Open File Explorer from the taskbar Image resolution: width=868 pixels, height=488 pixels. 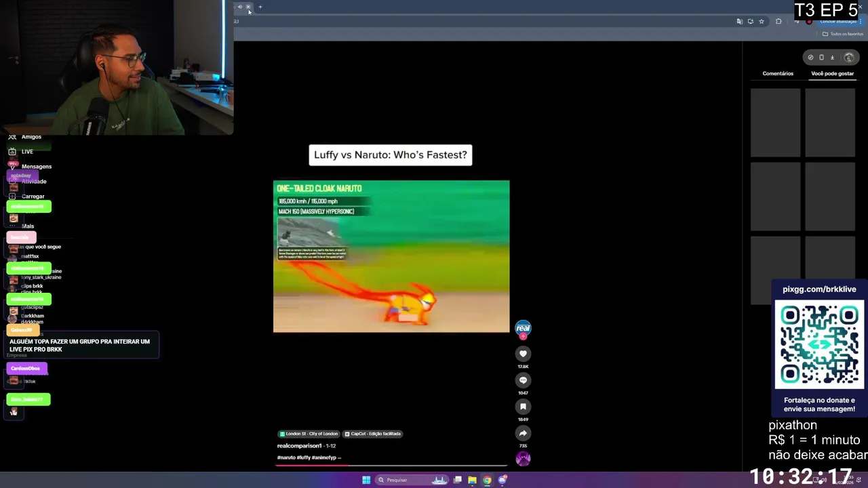472,480
